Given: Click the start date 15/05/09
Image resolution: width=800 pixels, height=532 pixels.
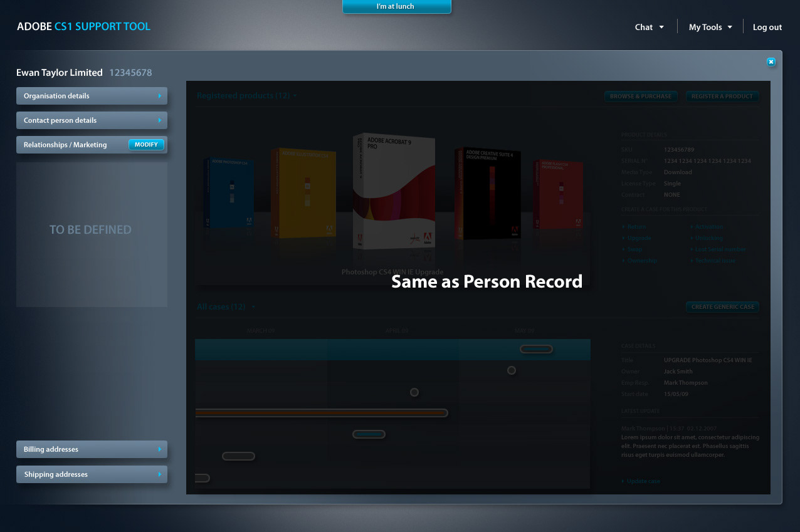Looking at the screenshot, I should pos(676,394).
